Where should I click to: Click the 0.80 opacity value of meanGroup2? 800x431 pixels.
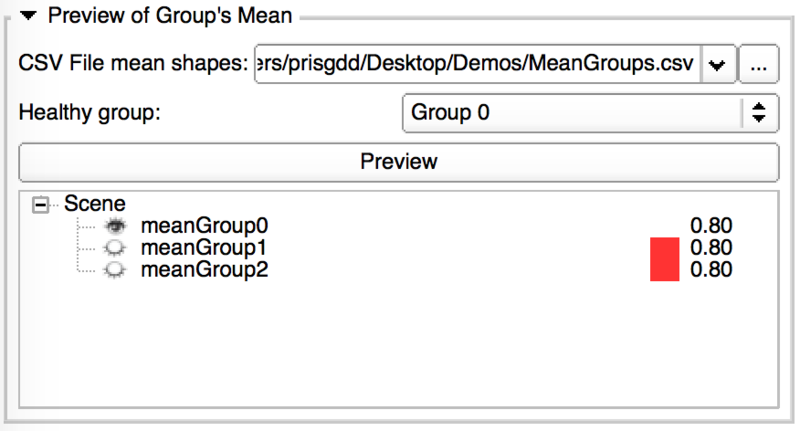[711, 269]
